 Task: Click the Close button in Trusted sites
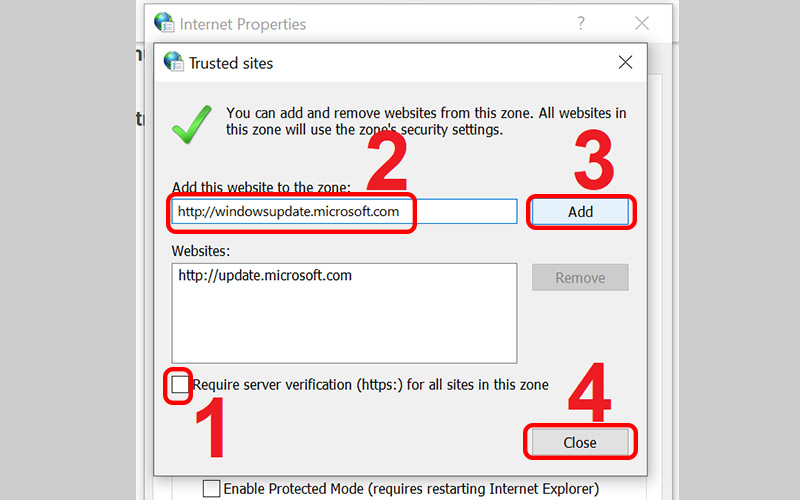[x=580, y=442]
